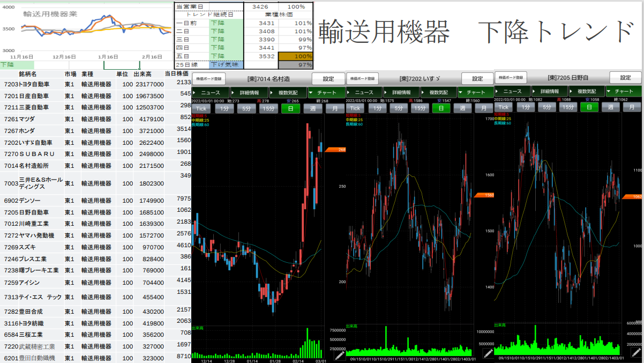Select 日 daily interval on 7014 名村造 chart
The width and height of the screenshot is (644, 363).
click(291, 108)
